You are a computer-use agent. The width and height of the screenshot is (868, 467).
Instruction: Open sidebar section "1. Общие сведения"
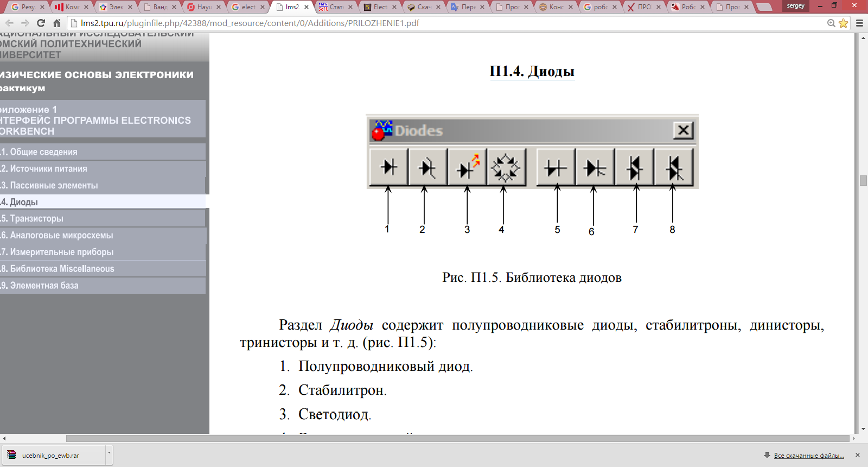(103, 152)
